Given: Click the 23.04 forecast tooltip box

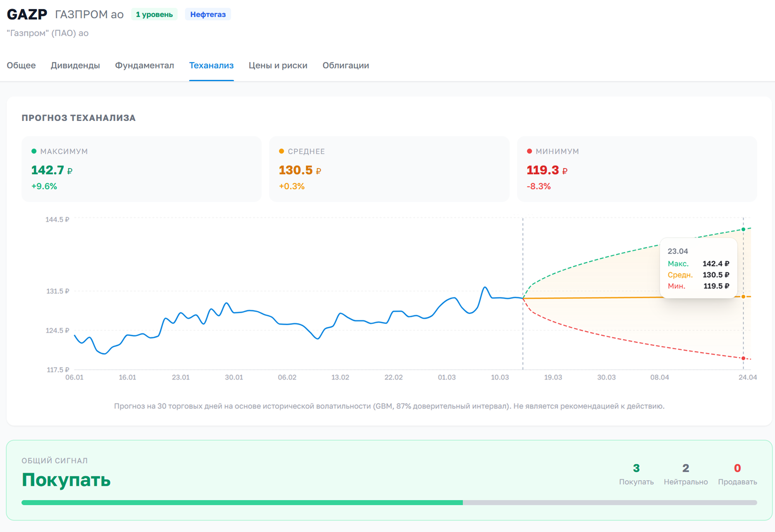Looking at the screenshot, I should [x=698, y=268].
